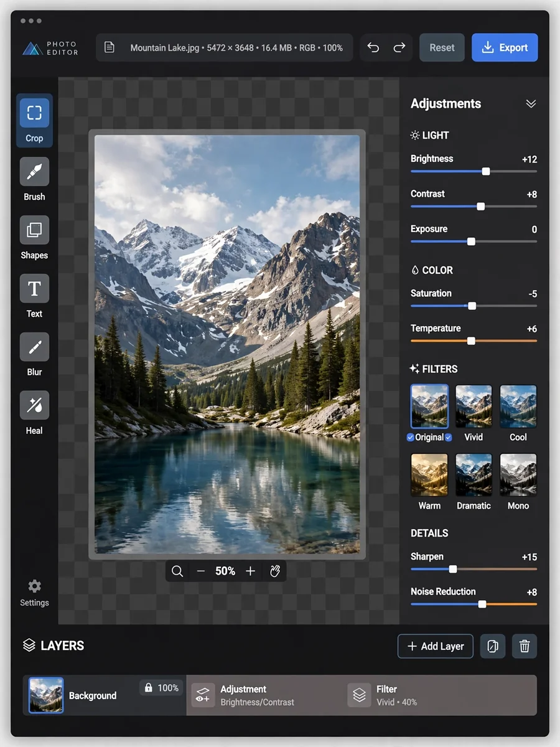Click the "50%" zoom level value
This screenshot has height=747, width=560.
coord(225,571)
